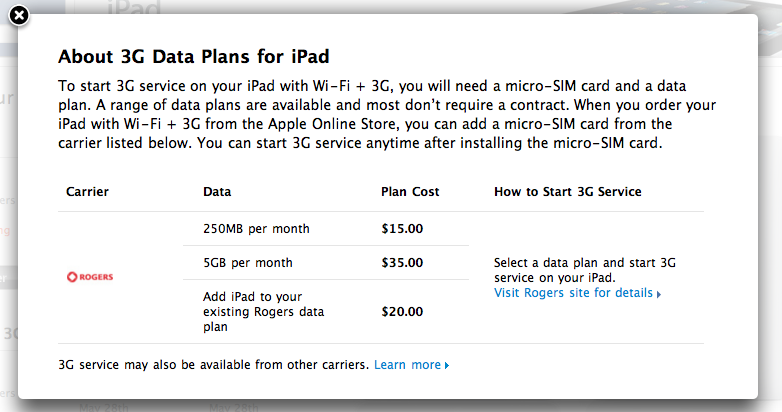Image resolution: width=782 pixels, height=412 pixels.
Task: Close the 3G Data Plans popup
Action: [19, 15]
